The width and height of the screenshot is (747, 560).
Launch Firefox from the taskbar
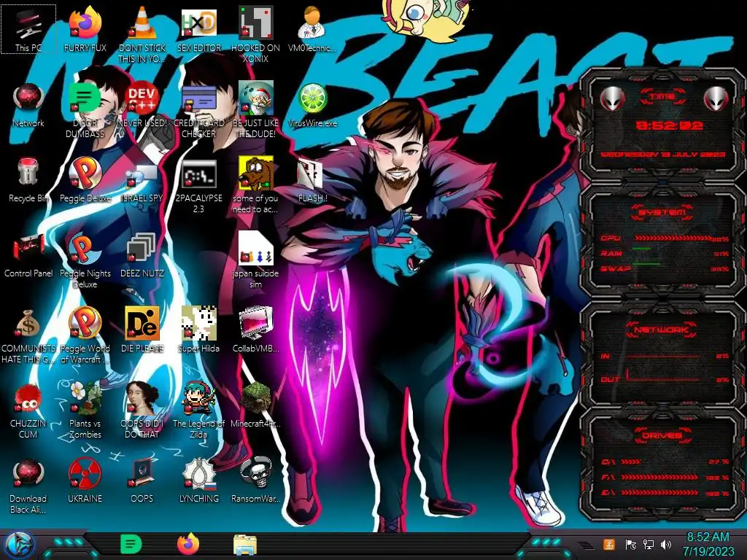[x=188, y=544]
